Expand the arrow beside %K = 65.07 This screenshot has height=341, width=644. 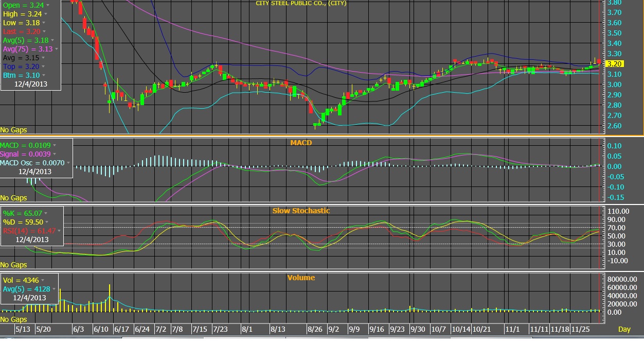[45, 213]
